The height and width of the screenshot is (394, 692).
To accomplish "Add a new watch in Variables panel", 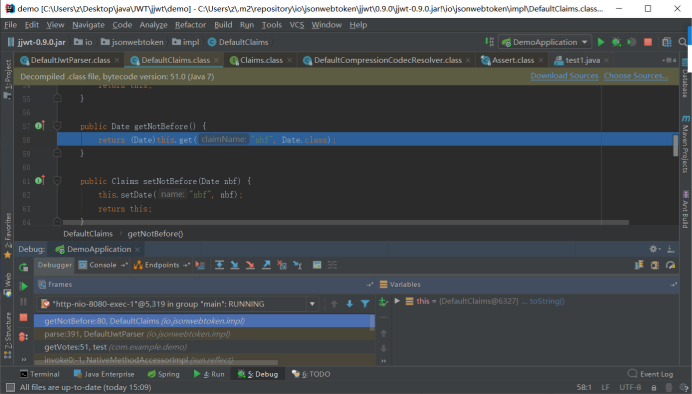I will 383,302.
